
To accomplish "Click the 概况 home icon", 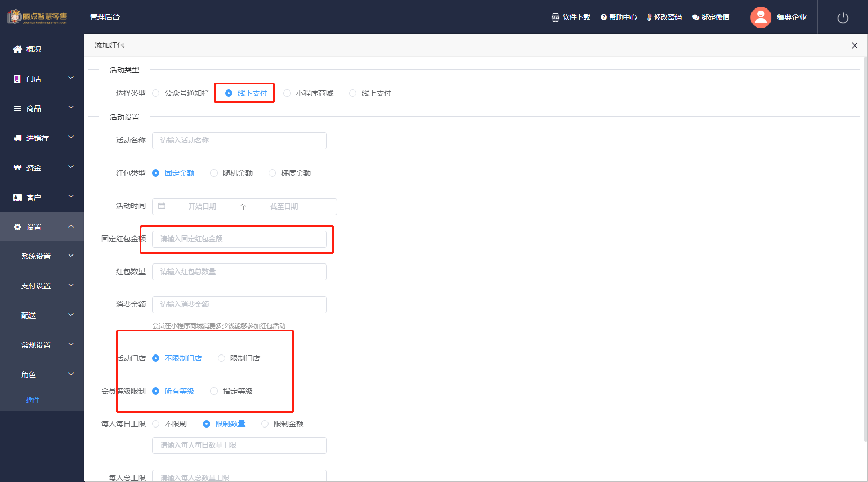I will pyautogui.click(x=17, y=49).
